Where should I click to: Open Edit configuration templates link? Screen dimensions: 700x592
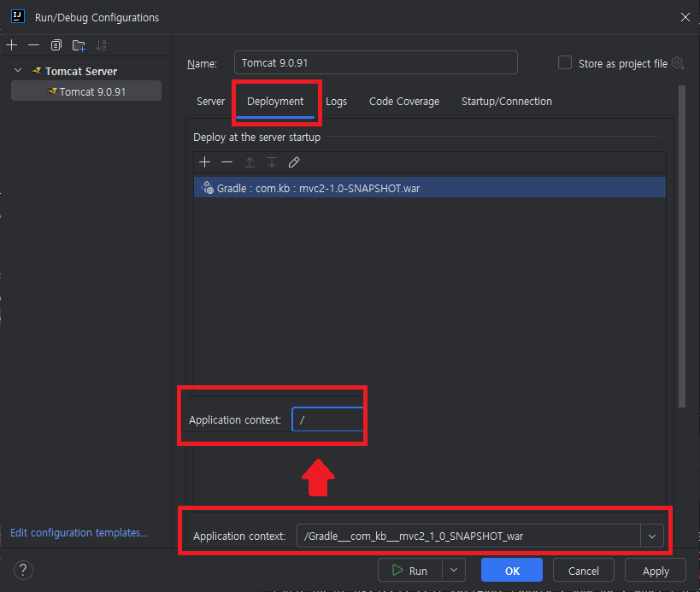pyautogui.click(x=79, y=533)
